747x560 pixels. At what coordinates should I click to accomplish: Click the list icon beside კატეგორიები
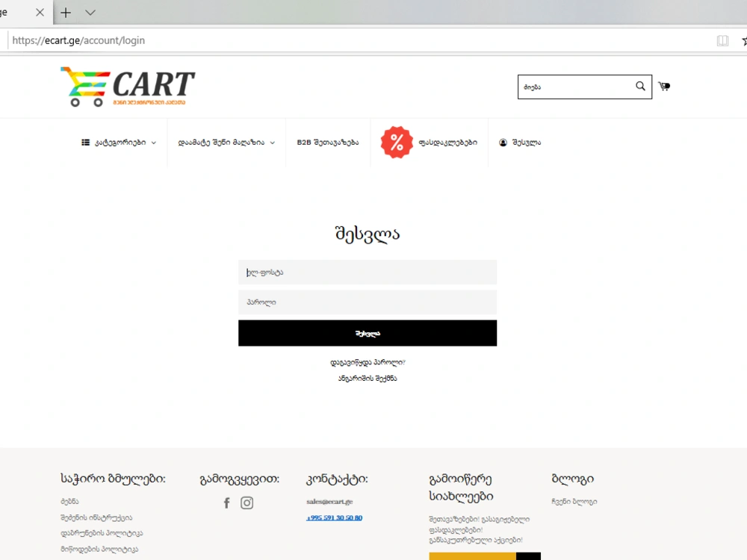tap(85, 143)
